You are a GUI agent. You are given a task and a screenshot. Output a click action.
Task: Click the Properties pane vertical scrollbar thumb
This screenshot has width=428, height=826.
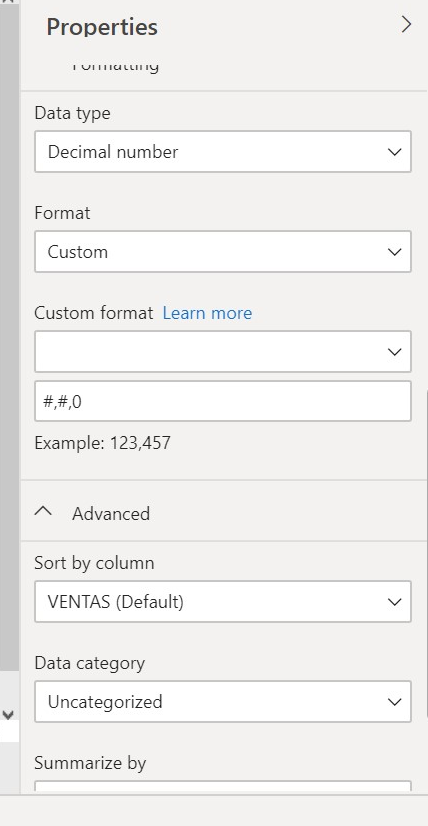pos(426,553)
